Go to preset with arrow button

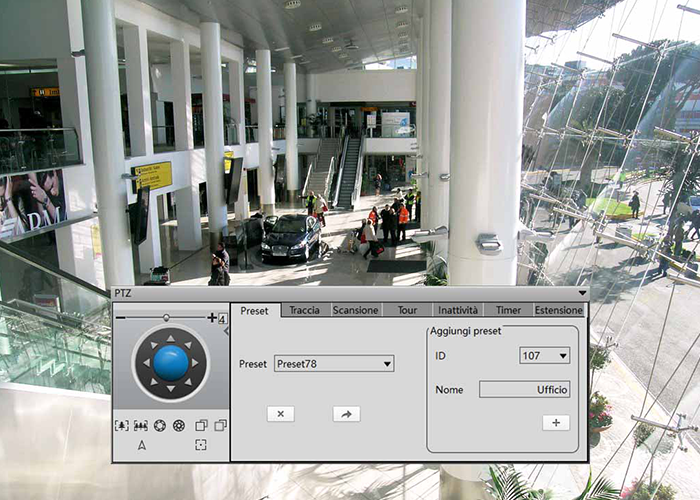tap(346, 414)
